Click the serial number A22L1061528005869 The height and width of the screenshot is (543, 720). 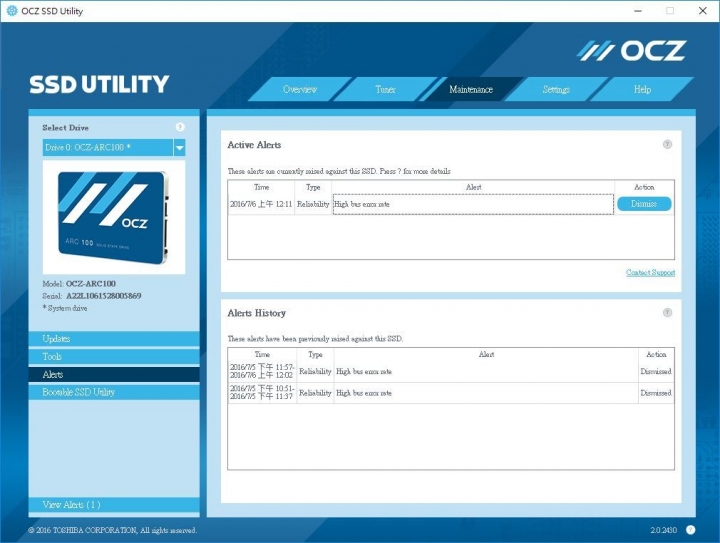104,296
